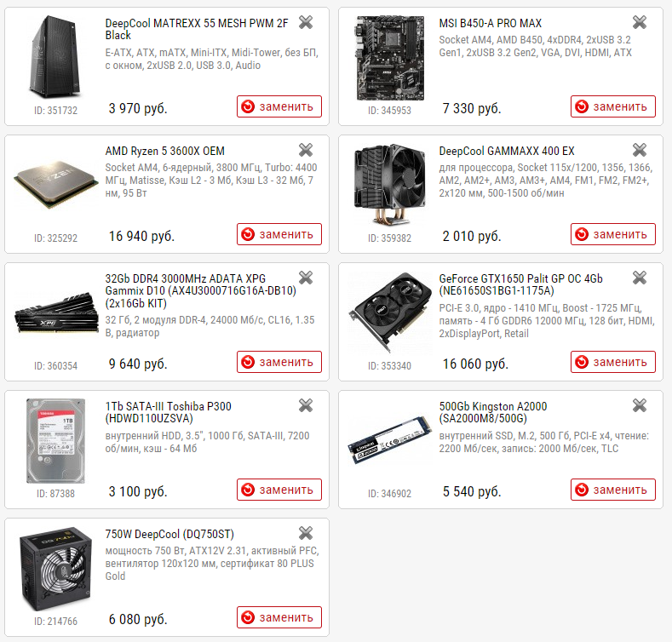This screenshot has height=642, width=672.
Task: Remove Kingston A2000 SSD from list
Action: [640, 405]
